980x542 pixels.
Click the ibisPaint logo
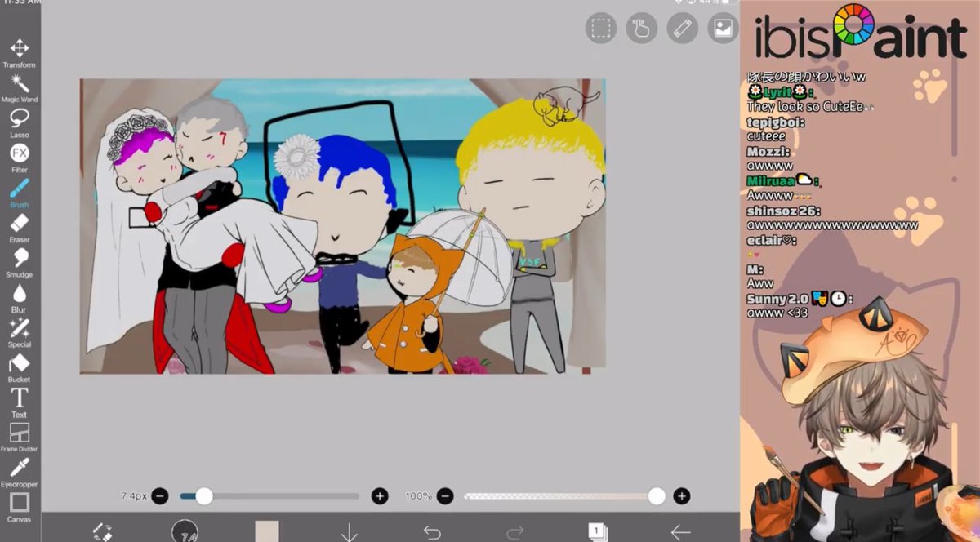click(x=860, y=33)
